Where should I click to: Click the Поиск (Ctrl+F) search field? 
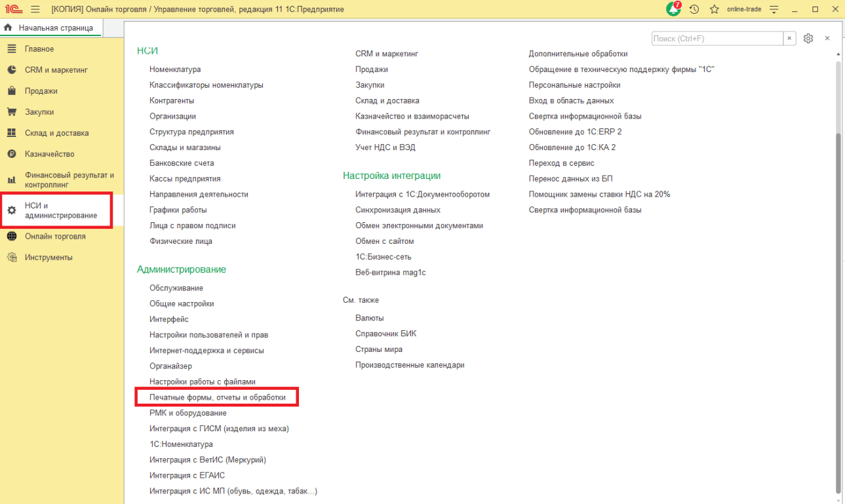click(x=717, y=39)
